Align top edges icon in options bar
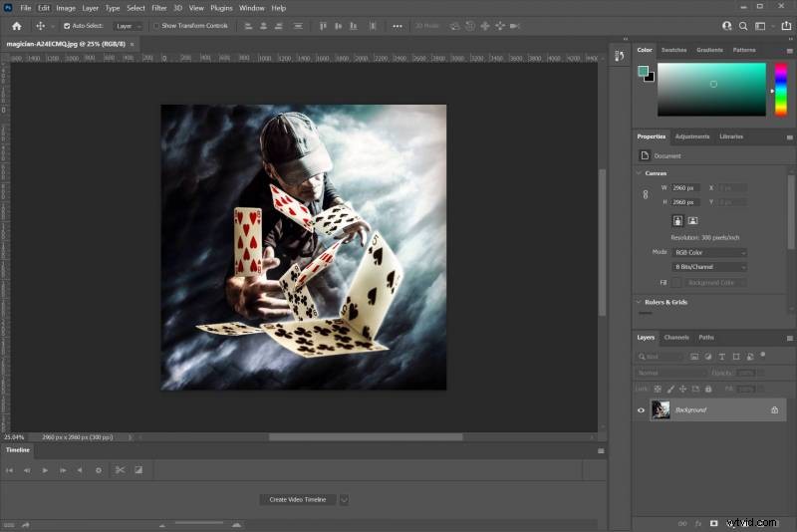797x532 pixels. pyautogui.click(x=323, y=26)
